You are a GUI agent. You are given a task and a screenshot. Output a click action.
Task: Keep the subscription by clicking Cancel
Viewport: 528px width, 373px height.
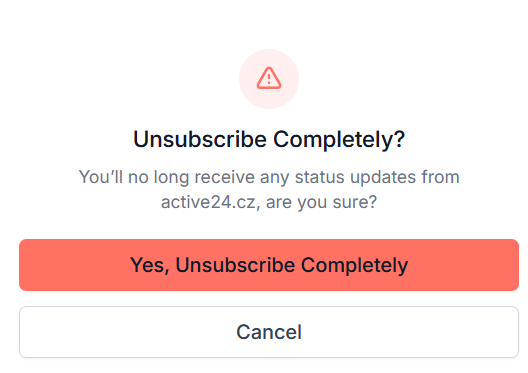(x=269, y=332)
